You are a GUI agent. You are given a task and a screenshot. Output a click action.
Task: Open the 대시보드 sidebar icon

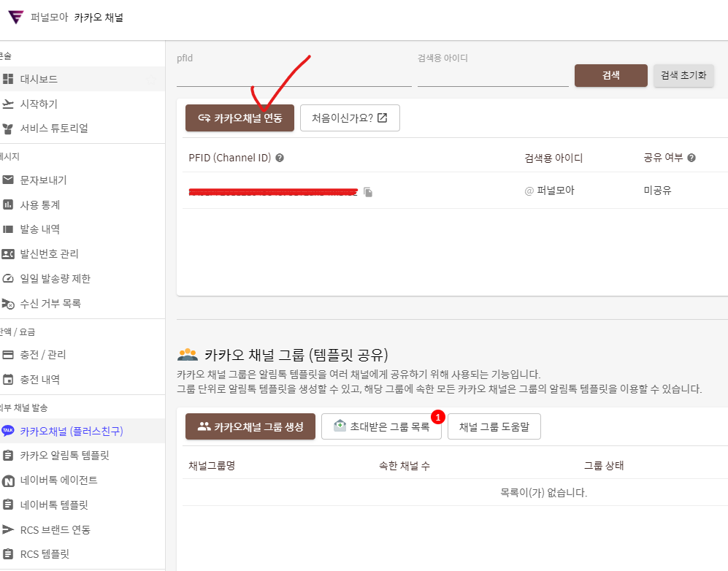[x=8, y=79]
